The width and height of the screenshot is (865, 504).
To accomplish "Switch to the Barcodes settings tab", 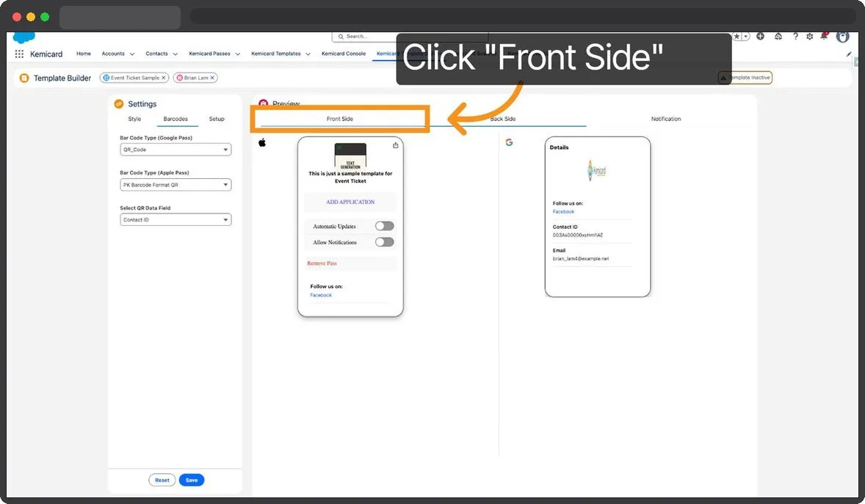I will (175, 119).
